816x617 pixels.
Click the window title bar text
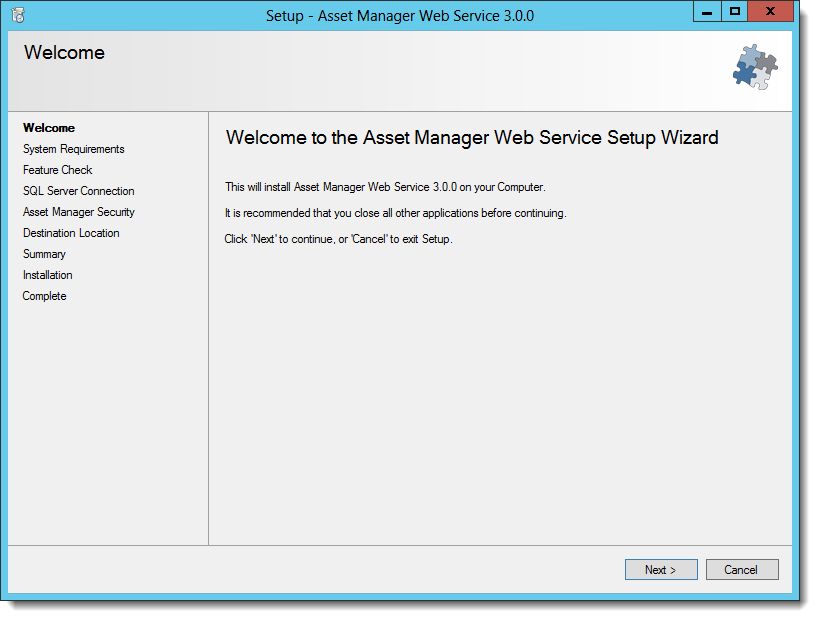tap(400, 16)
